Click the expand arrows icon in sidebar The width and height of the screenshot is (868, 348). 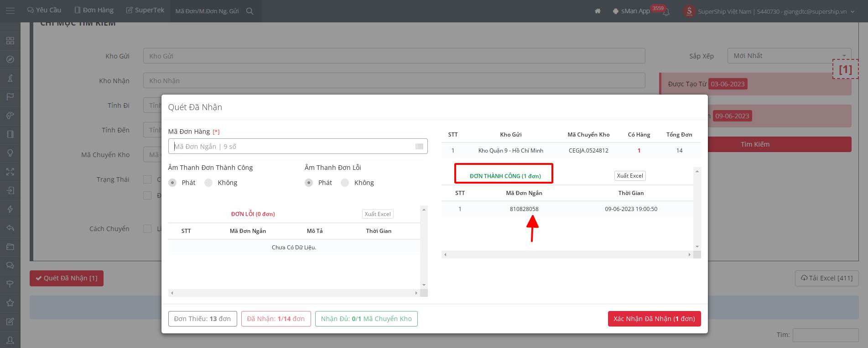[x=10, y=172]
